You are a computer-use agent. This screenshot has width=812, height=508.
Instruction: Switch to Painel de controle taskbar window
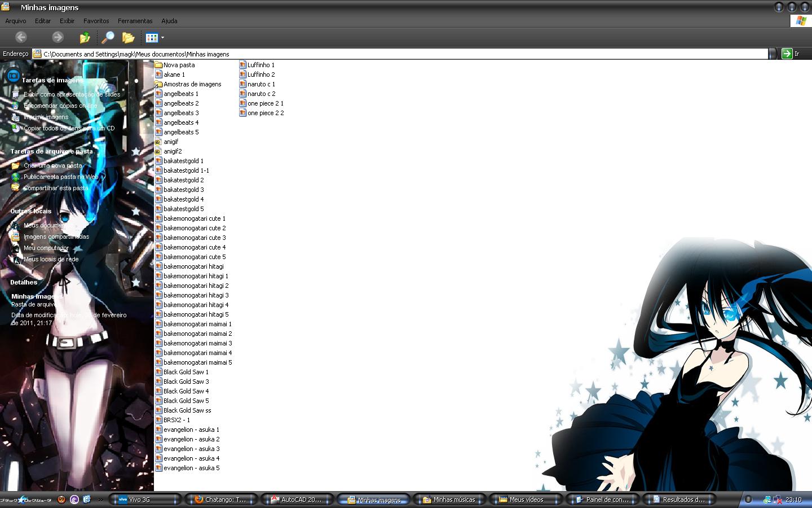click(601, 500)
